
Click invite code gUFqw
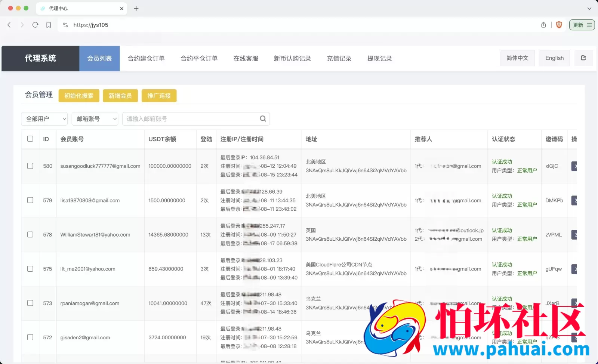pyautogui.click(x=554, y=269)
